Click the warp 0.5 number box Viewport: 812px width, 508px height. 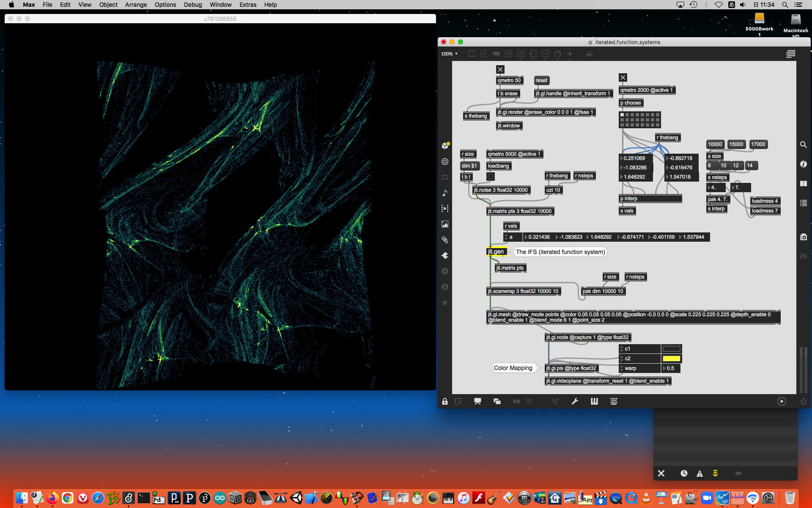click(x=671, y=368)
